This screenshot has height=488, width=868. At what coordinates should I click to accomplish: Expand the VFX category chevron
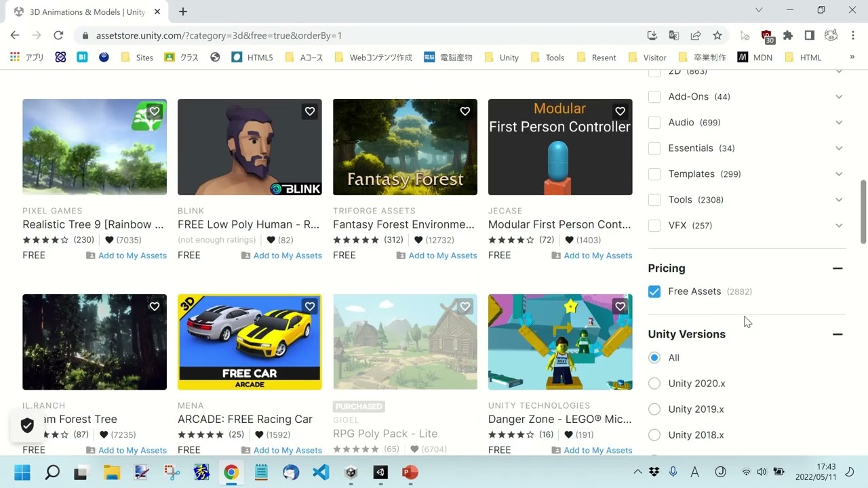[x=839, y=226]
